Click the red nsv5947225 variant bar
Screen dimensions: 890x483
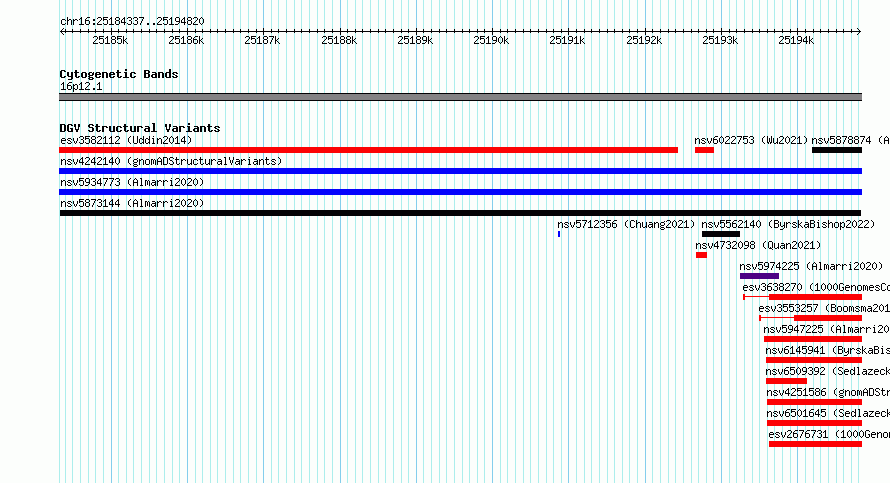pos(813,339)
